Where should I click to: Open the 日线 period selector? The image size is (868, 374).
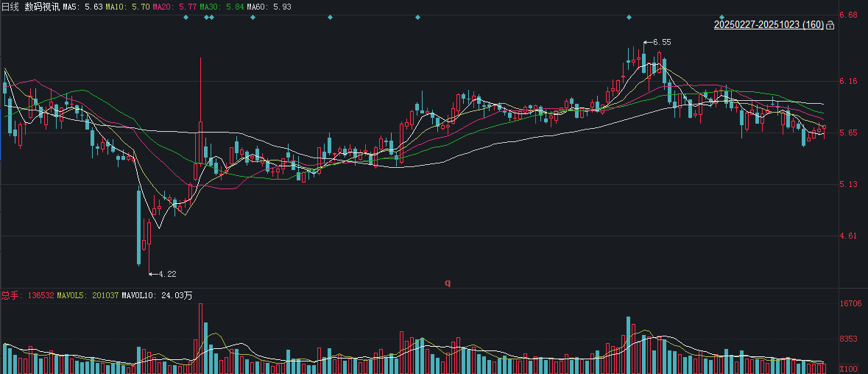pos(10,6)
